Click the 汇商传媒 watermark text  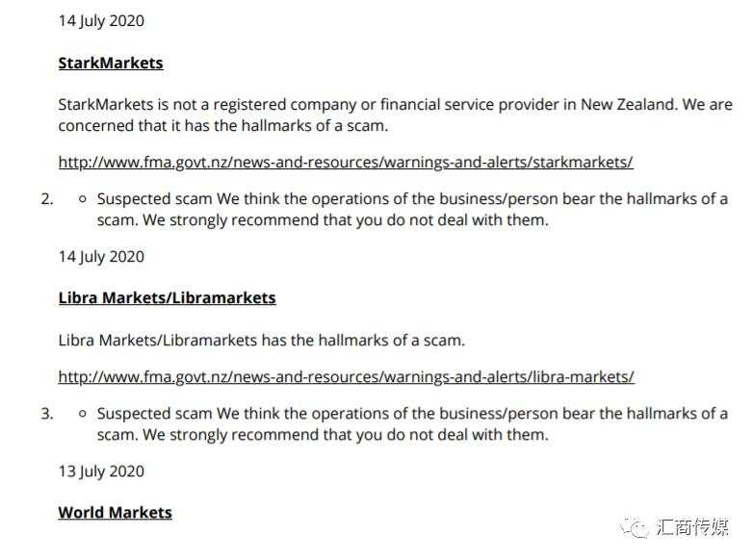[692, 527]
